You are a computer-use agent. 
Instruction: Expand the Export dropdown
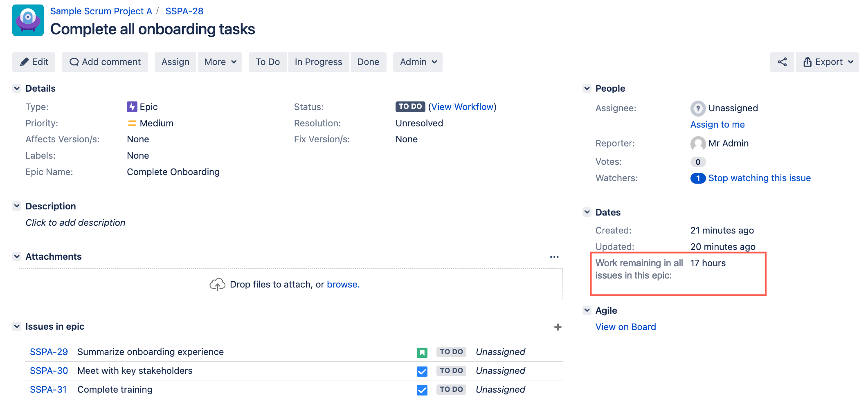(x=828, y=62)
